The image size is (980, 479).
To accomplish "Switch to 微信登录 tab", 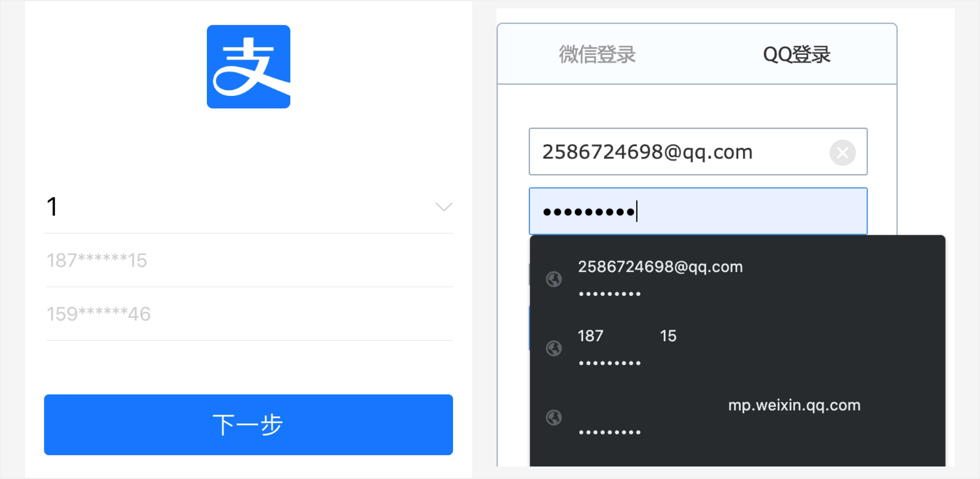I will (x=597, y=54).
